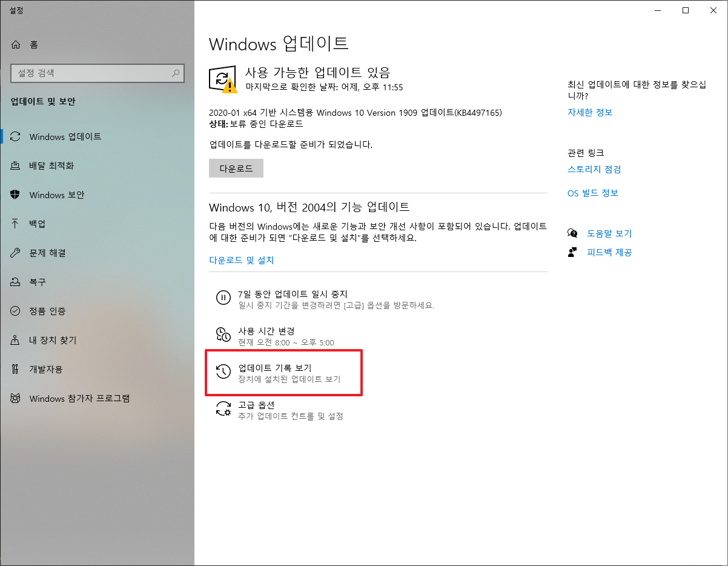The width and height of the screenshot is (728, 566).
Task: Click the 도움말 보기 link
Action: pyautogui.click(x=609, y=233)
